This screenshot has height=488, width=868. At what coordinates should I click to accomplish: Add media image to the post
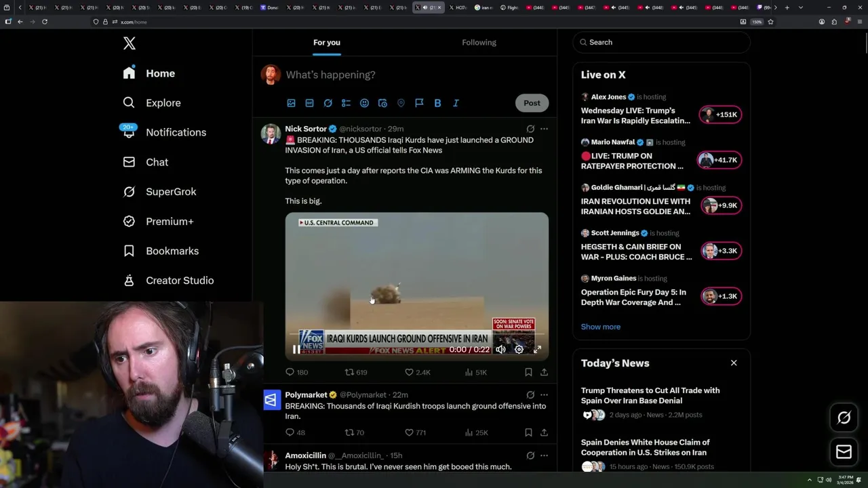[x=291, y=103]
